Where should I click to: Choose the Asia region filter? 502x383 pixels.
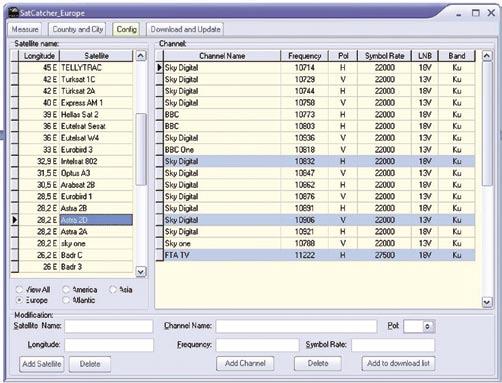[x=113, y=290]
